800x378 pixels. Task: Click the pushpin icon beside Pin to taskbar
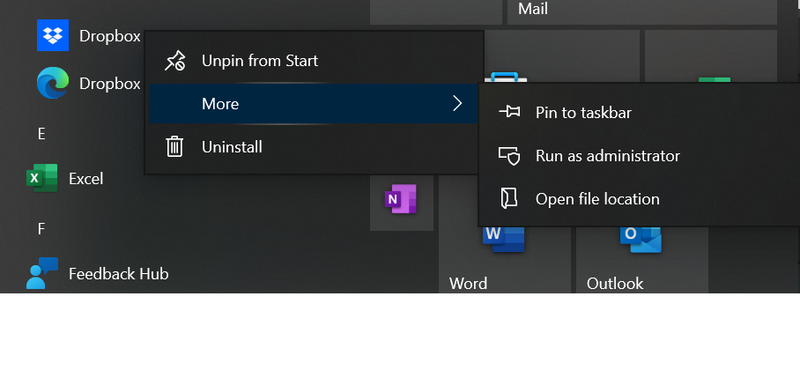click(x=509, y=112)
